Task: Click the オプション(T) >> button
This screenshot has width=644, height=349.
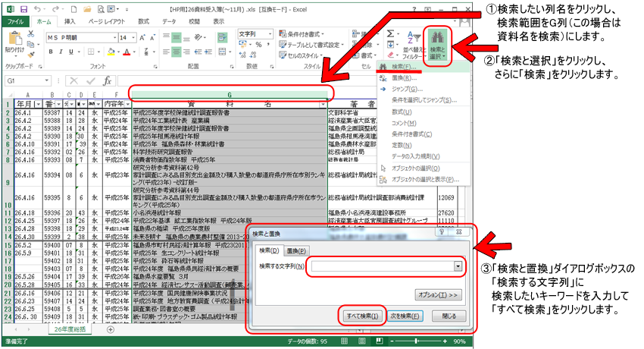Action: (439, 294)
